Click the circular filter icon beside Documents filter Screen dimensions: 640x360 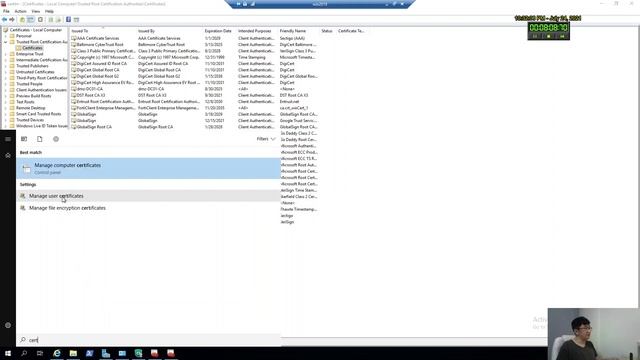pyautogui.click(x=56, y=139)
